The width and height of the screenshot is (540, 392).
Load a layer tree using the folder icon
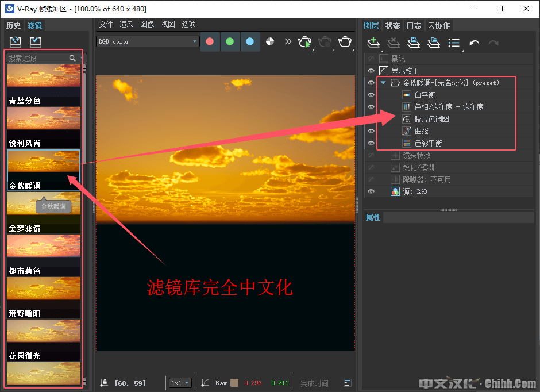[x=435, y=43]
